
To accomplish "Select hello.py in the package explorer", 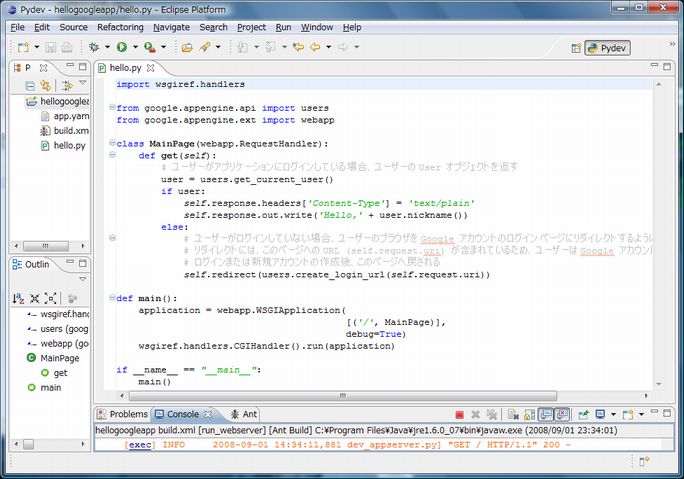I will point(69,145).
